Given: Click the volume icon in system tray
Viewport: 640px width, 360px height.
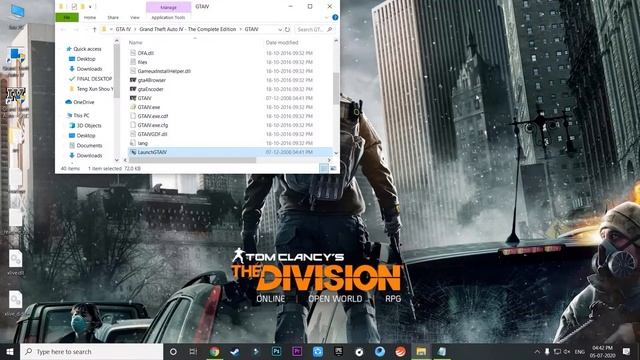Looking at the screenshot, I should tap(567, 351).
